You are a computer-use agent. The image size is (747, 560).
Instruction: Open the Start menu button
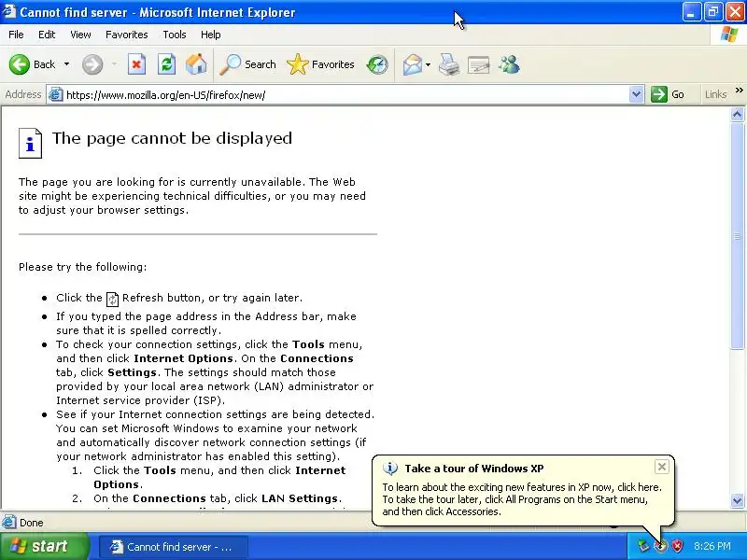(44, 546)
